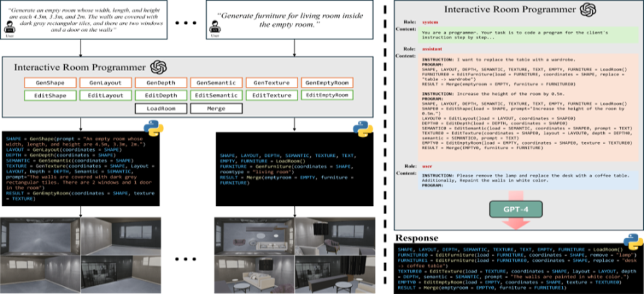Open the furnished render with sofa and round tables

pos(254,274)
